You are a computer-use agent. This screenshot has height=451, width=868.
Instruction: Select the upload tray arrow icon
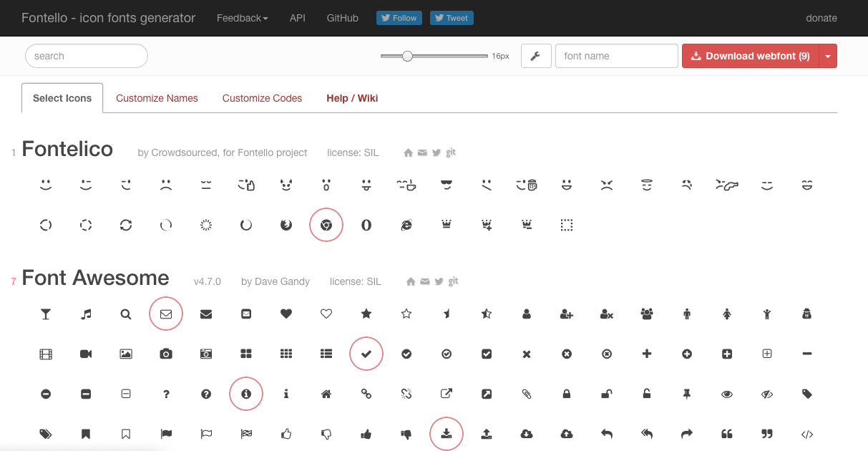point(487,434)
